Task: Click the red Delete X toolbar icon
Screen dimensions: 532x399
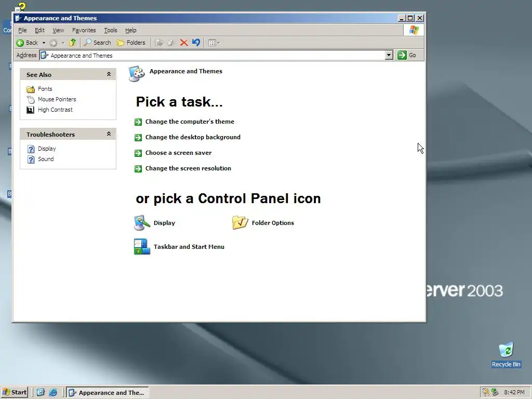Action: pos(183,43)
